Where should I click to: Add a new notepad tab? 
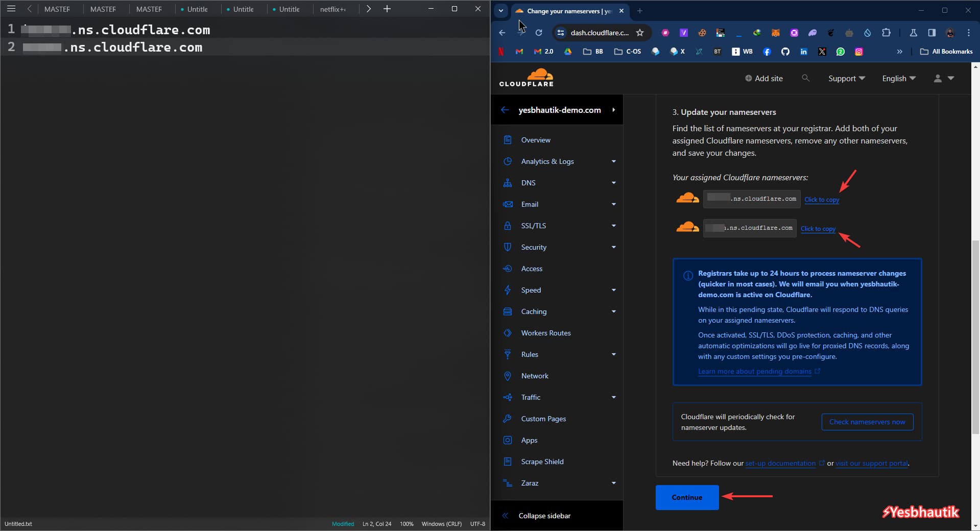(x=387, y=9)
